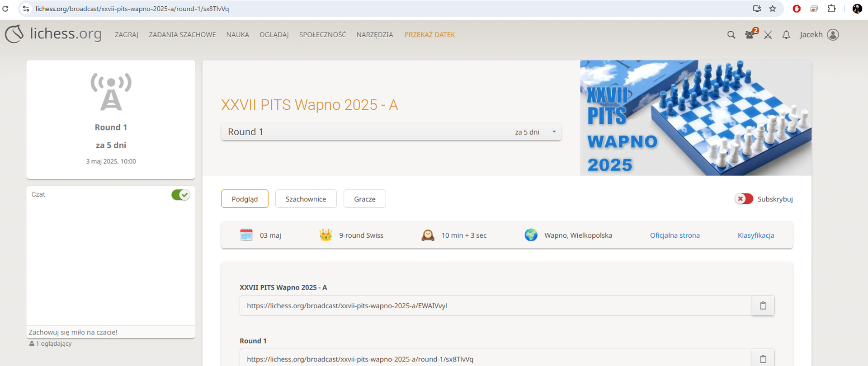Open the Klasyfikacja link
The height and width of the screenshot is (366, 868).
tap(756, 235)
